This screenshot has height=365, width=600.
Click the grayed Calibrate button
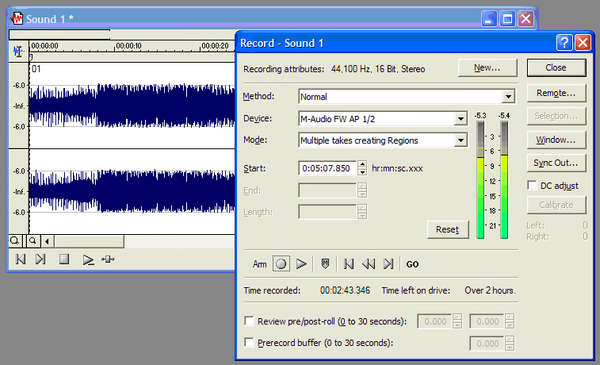pos(556,205)
